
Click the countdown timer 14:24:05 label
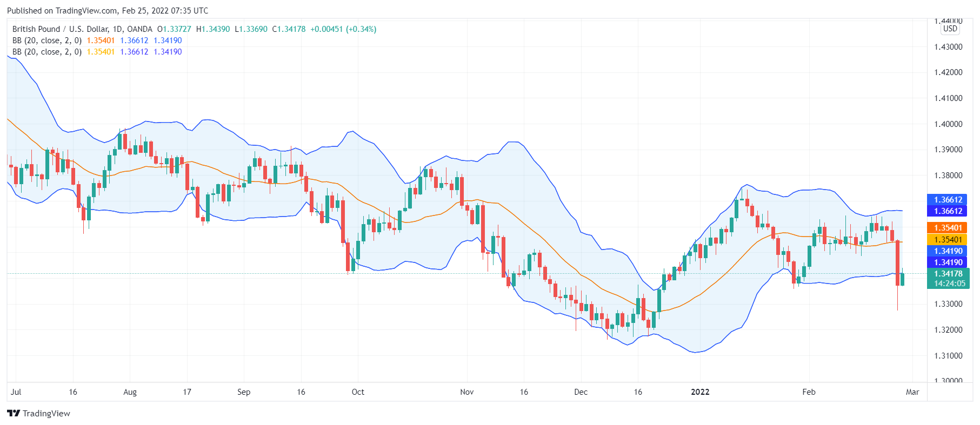(948, 284)
